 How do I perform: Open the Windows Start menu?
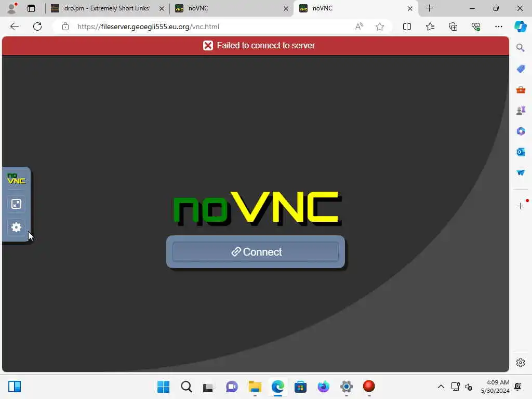click(163, 387)
